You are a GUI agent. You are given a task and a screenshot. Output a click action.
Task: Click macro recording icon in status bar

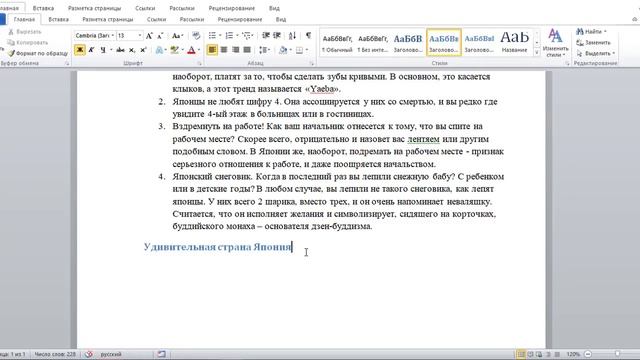[162, 354]
